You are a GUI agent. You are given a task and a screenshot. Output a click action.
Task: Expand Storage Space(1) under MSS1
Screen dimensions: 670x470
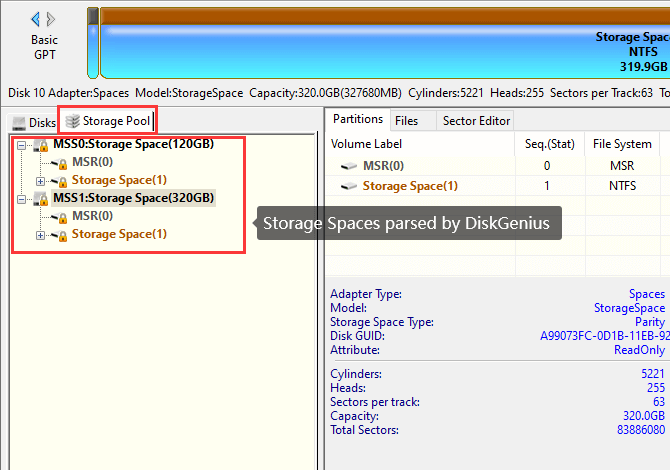(x=40, y=235)
